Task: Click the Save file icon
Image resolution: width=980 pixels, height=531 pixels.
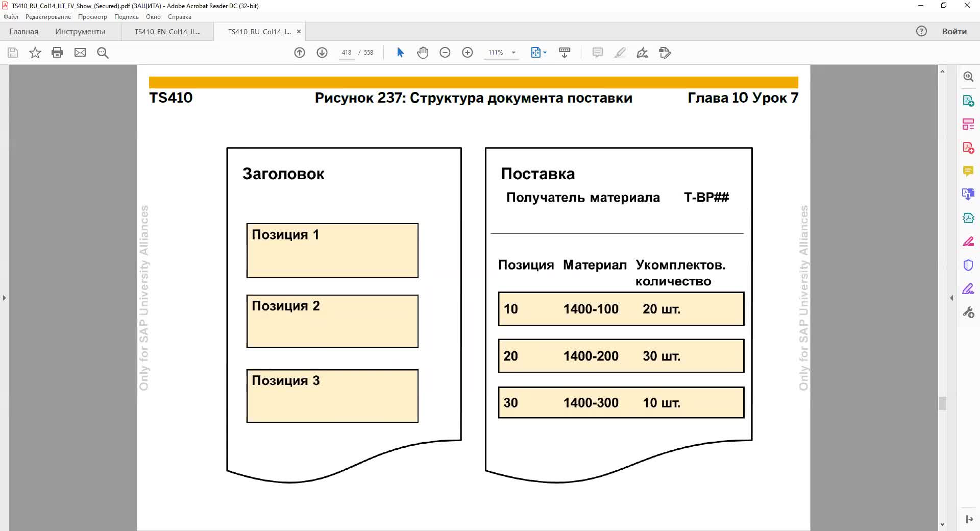Action: [13, 53]
